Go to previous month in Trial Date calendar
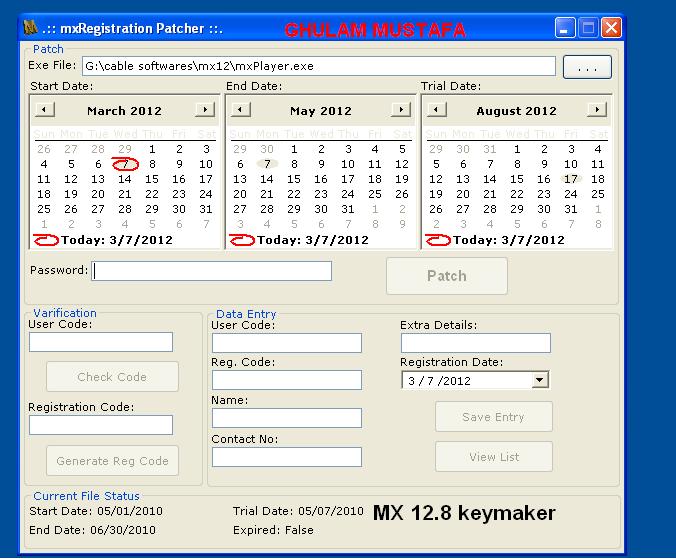 point(436,109)
